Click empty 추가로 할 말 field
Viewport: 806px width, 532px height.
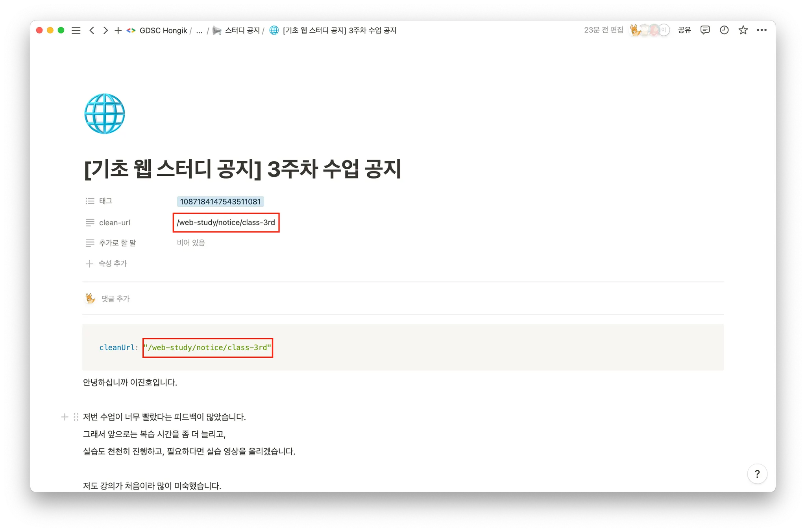[x=191, y=243]
